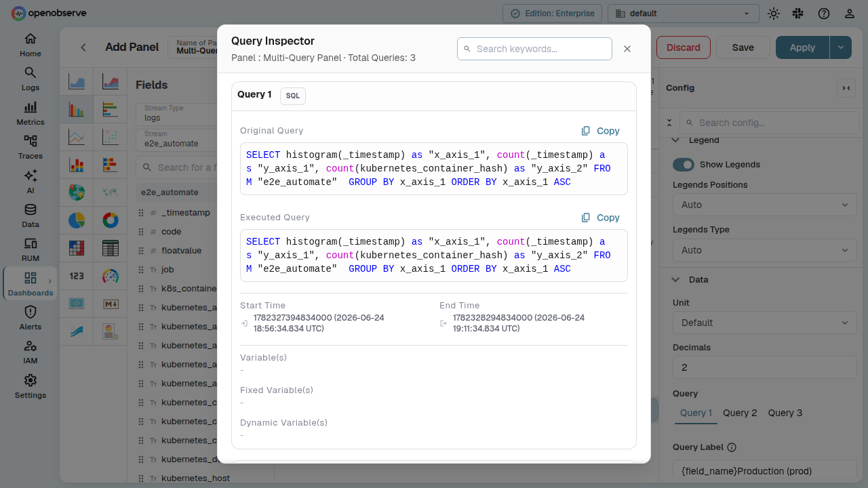Click the Discard button
868x488 pixels.
pos(684,47)
